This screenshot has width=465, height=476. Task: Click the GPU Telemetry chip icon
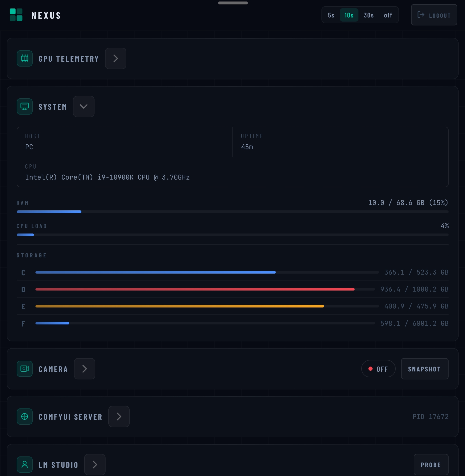point(24,58)
